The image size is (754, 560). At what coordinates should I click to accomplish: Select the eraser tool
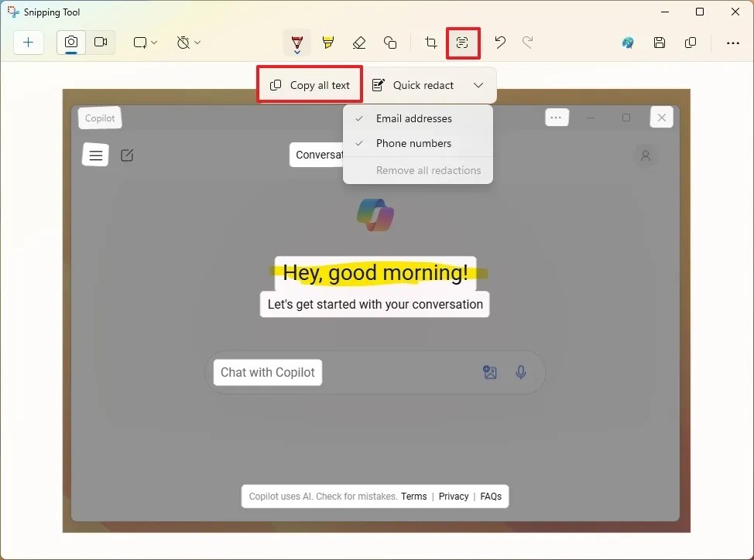tap(359, 43)
